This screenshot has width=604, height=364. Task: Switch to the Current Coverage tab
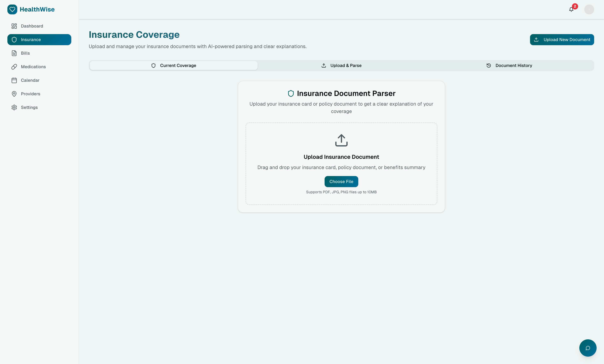click(174, 66)
